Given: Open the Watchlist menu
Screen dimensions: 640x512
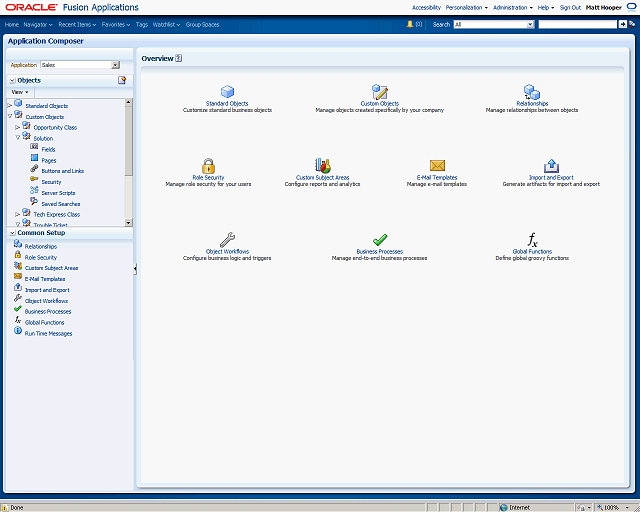Looking at the screenshot, I should click(166, 24).
